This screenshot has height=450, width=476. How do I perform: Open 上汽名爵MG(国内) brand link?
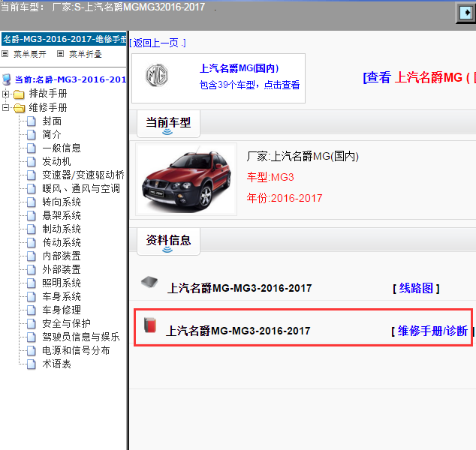240,68
